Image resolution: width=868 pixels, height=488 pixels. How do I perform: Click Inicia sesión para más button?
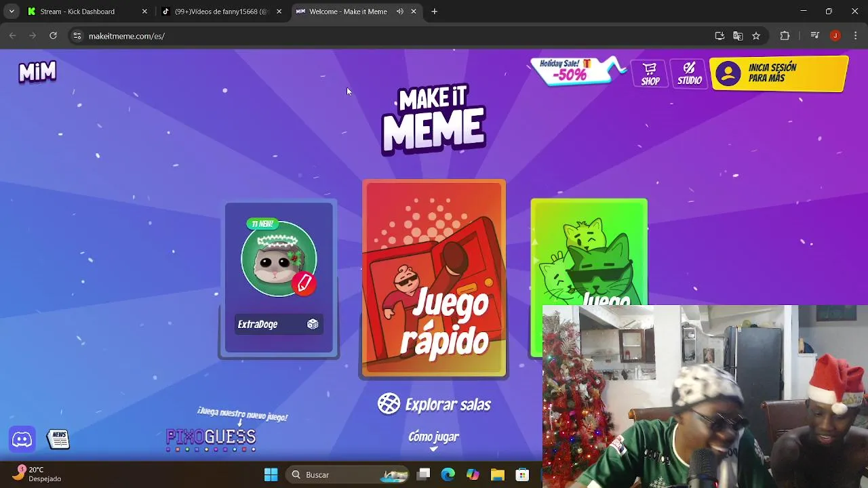pos(778,73)
